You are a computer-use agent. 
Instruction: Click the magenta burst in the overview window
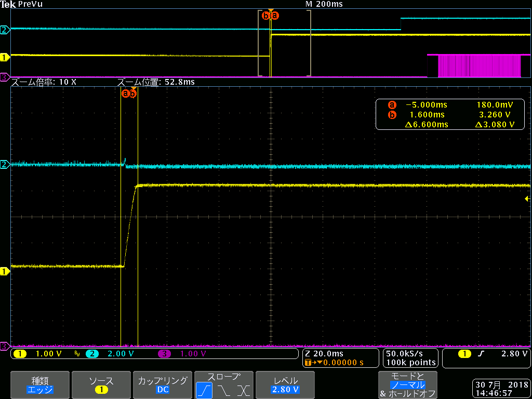(479, 66)
